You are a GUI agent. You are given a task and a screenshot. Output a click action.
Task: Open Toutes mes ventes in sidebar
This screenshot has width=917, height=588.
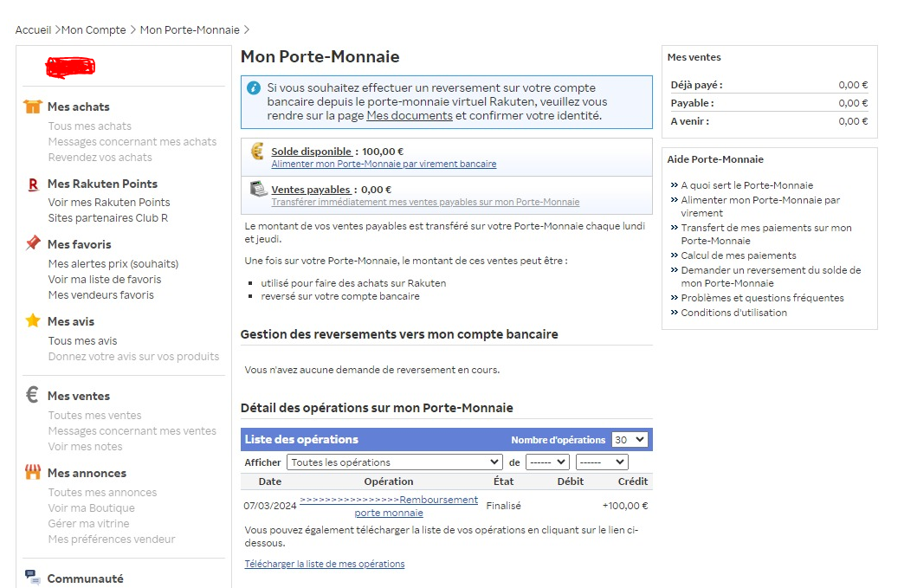pos(94,416)
